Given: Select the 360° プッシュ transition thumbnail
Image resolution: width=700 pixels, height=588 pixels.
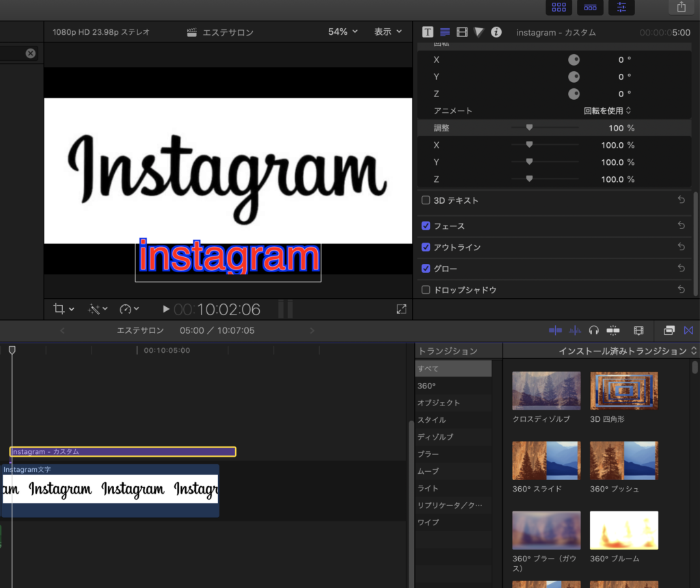Looking at the screenshot, I should (x=624, y=460).
